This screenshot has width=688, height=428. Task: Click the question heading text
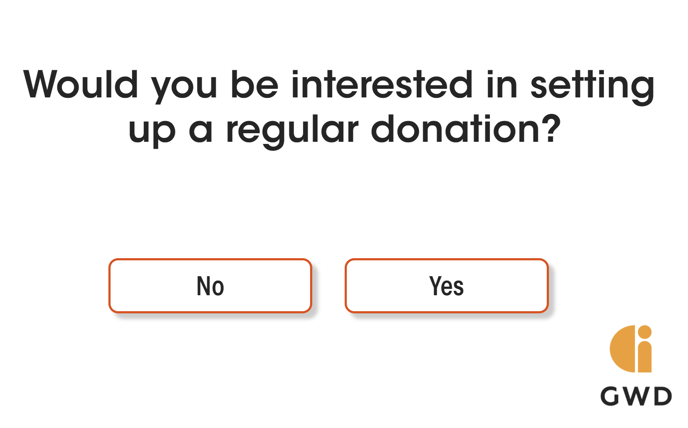tap(339, 108)
